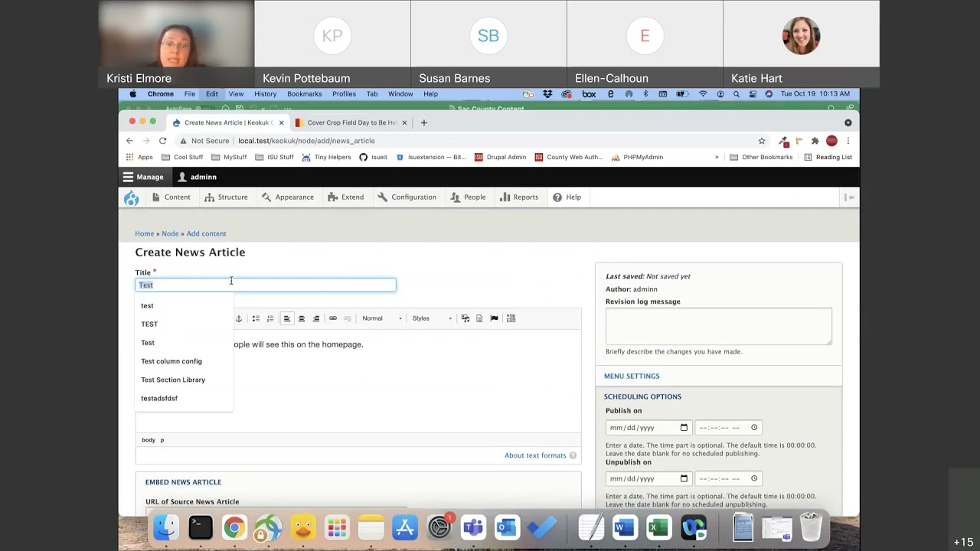Click the Unpublish on date field
The image size is (980, 551).
[648, 478]
